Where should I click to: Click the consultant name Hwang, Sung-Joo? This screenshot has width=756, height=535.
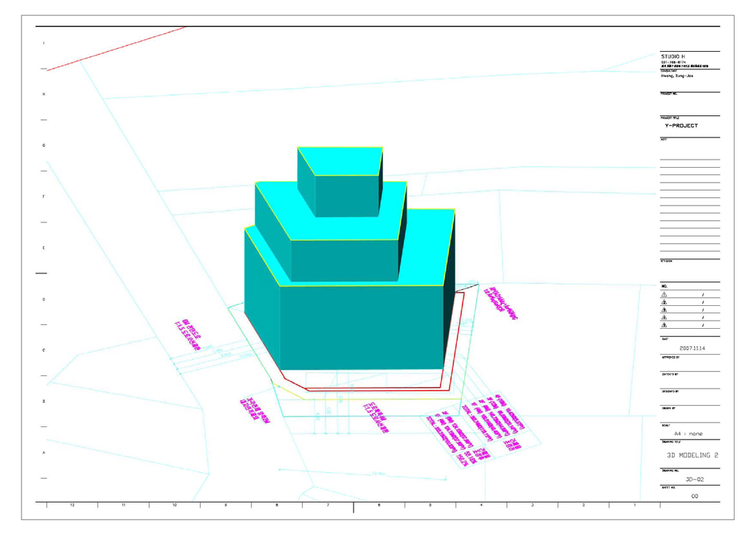pos(678,75)
